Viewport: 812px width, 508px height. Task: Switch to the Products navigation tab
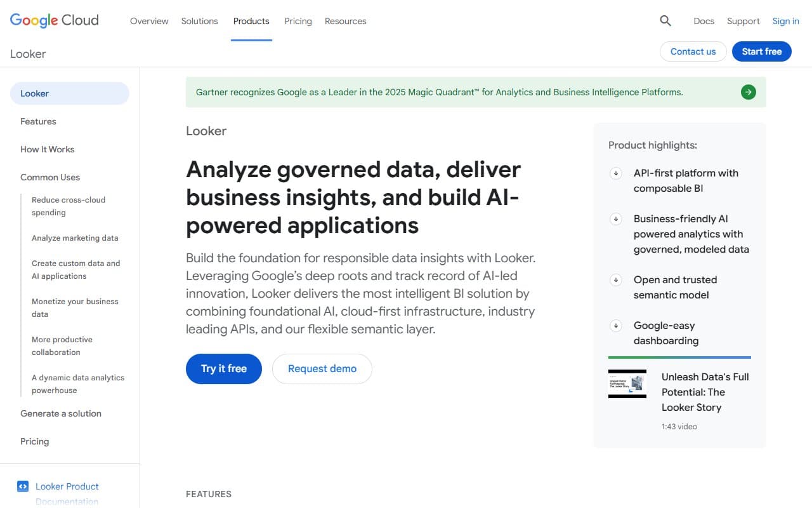click(x=251, y=20)
